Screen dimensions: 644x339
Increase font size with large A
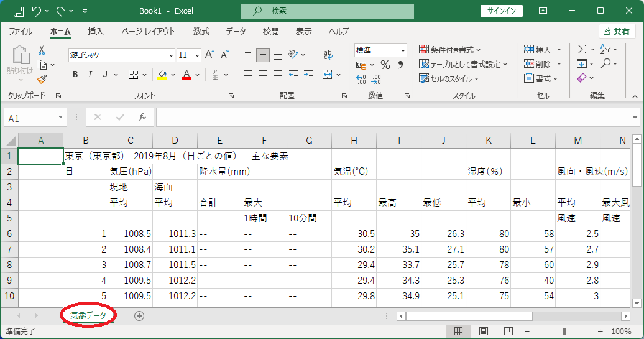pos(209,55)
